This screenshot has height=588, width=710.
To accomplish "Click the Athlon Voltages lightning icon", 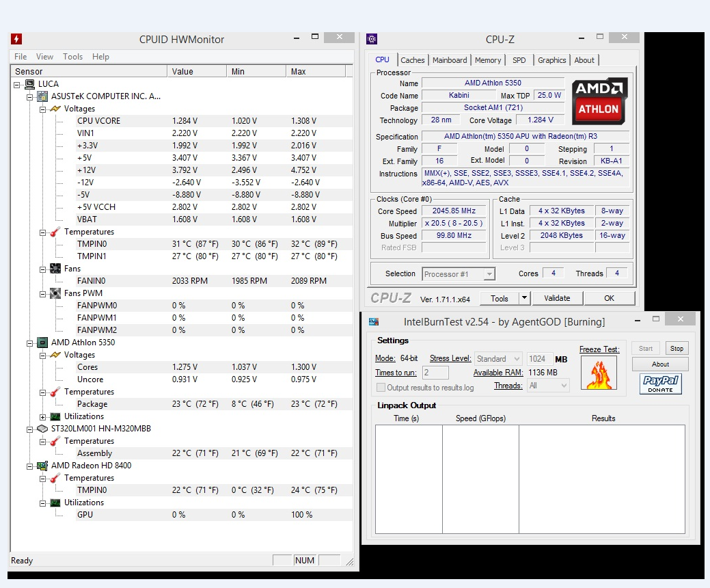I will pyautogui.click(x=55, y=355).
